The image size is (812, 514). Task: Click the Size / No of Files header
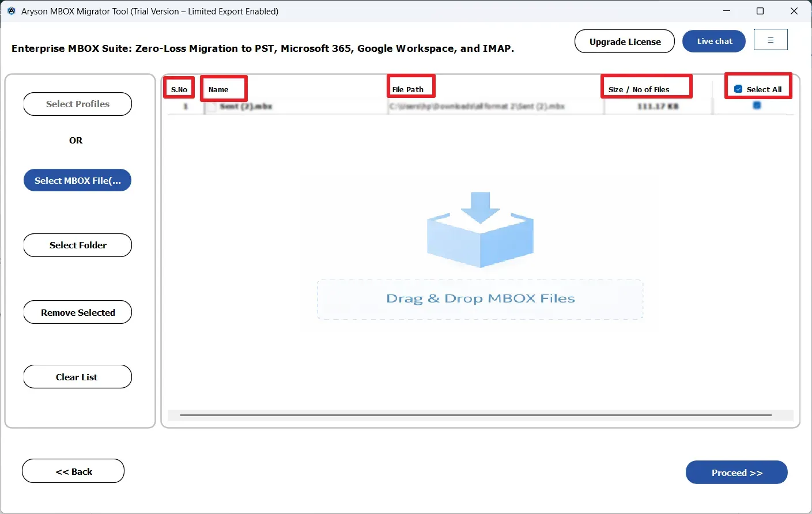click(x=639, y=89)
